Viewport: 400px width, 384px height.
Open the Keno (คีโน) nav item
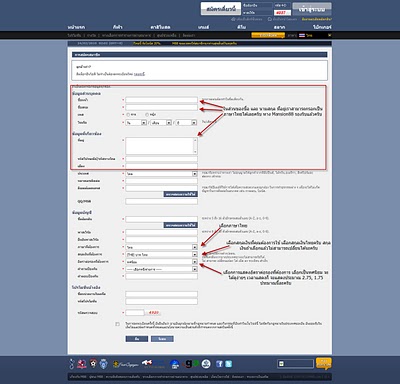point(242,27)
